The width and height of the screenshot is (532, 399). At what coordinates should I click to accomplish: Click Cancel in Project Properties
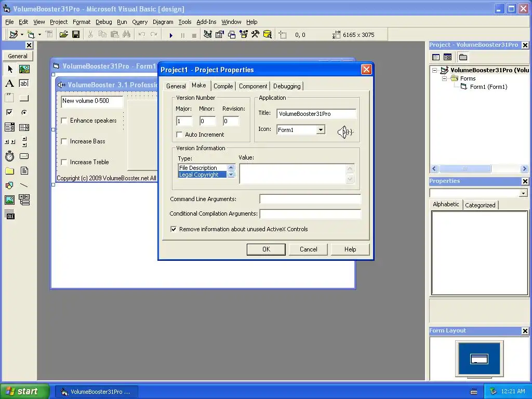[x=308, y=249]
